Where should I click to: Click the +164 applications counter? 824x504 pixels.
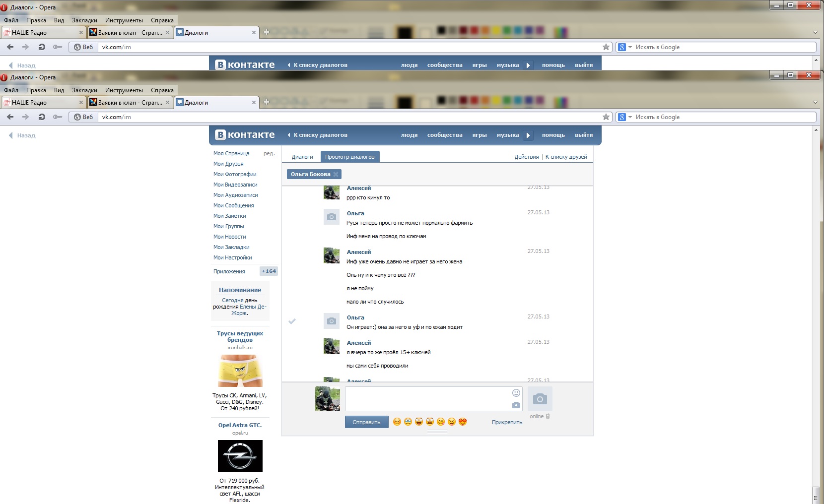[x=269, y=271]
